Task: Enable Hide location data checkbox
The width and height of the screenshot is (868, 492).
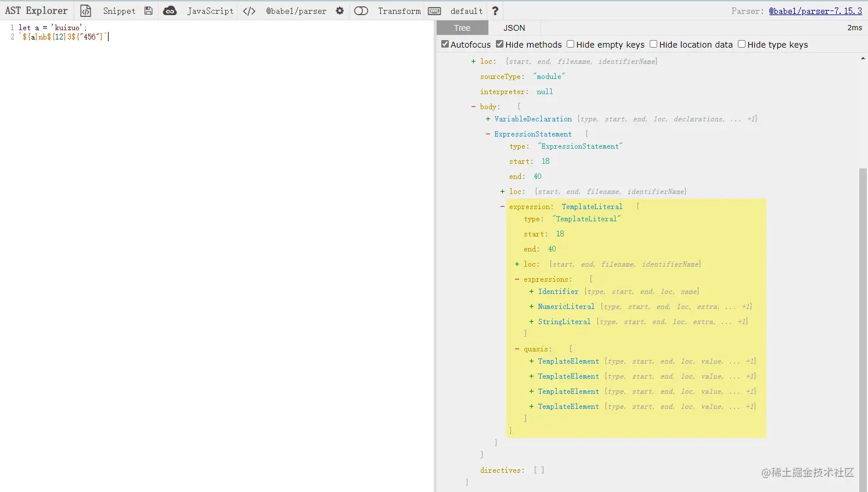Action: click(653, 44)
